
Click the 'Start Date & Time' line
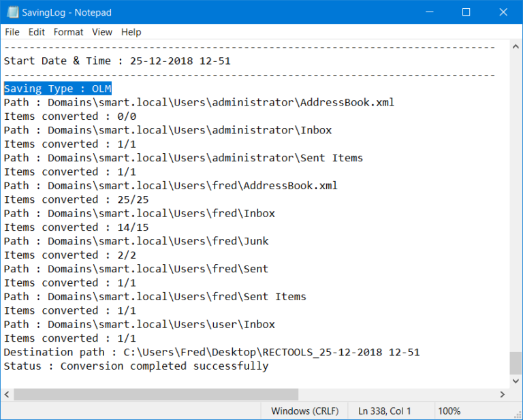(x=117, y=61)
